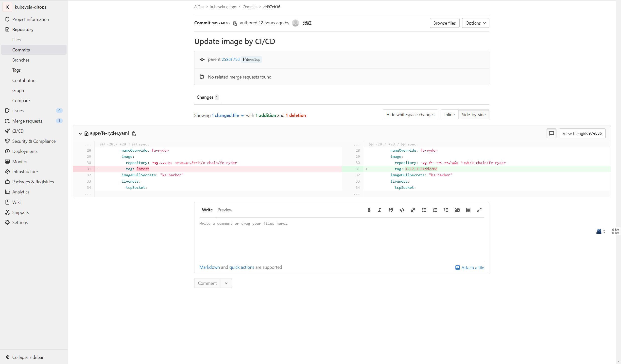Hide whitespace changes in the diff
621x364 pixels.
coord(410,114)
